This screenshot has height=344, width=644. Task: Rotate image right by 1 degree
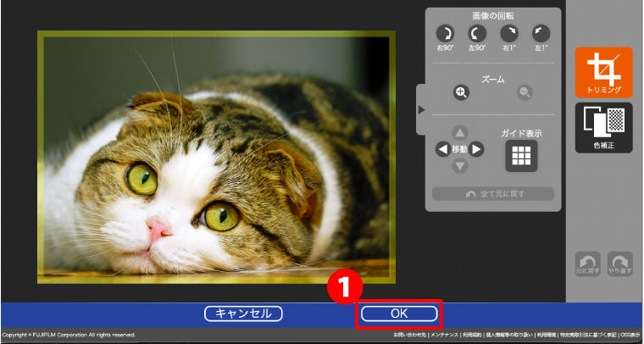tap(508, 33)
